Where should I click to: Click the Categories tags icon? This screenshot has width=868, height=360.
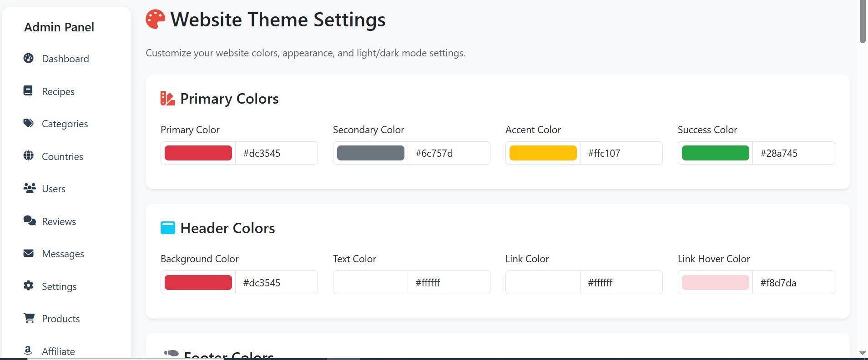tap(29, 123)
